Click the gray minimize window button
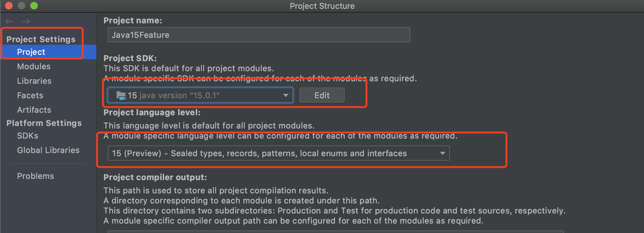The height and width of the screenshot is (233, 644). point(21,6)
